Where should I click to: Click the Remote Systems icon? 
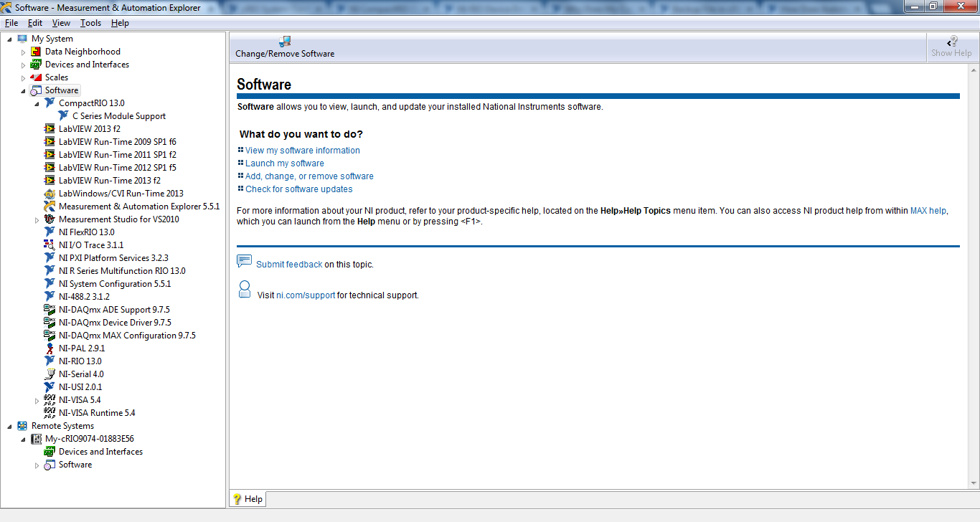coord(22,426)
